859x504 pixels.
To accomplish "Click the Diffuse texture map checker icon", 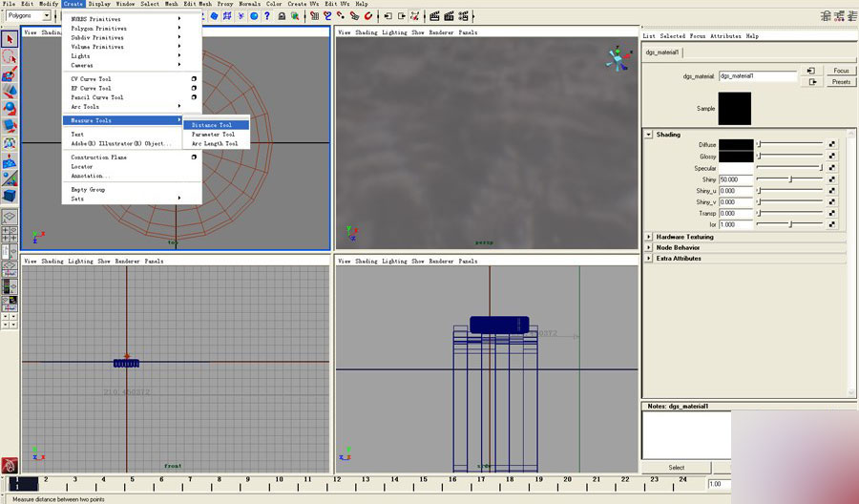I will point(831,146).
